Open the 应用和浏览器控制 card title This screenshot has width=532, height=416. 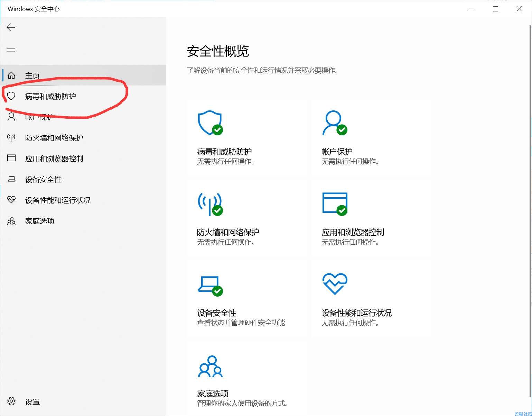(353, 232)
